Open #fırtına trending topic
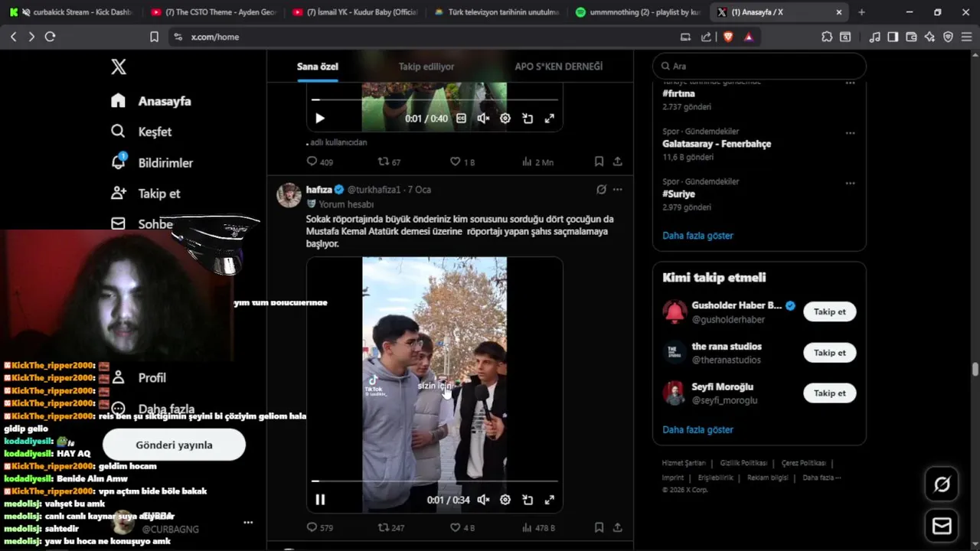Viewport: 980px width, 551px height. [678, 93]
